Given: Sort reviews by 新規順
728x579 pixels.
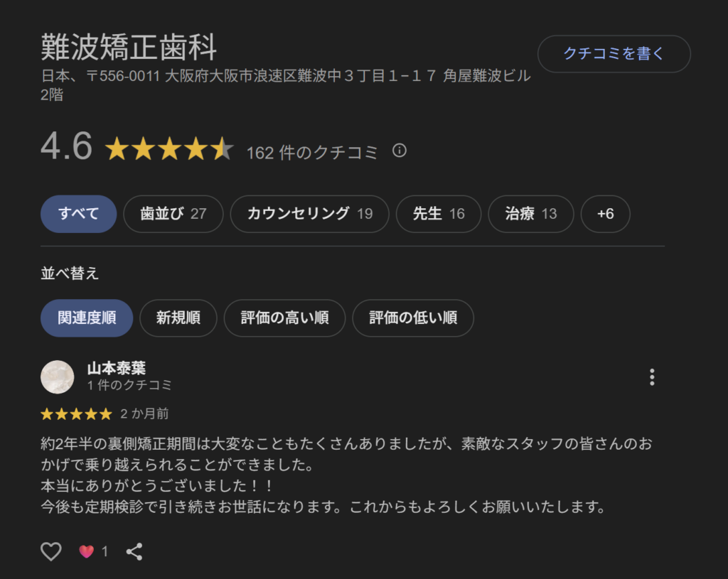Looking at the screenshot, I should point(178,318).
